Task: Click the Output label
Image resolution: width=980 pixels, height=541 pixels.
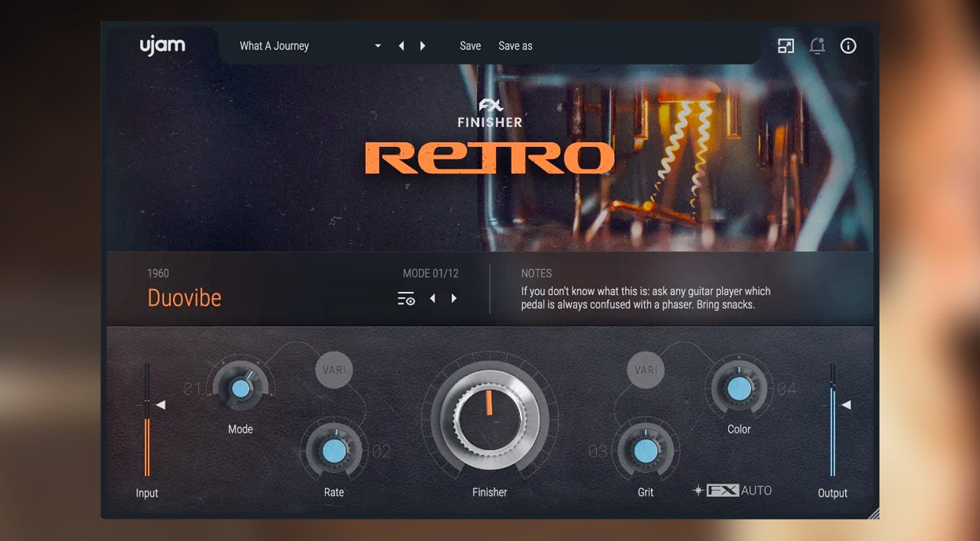Action: point(832,493)
